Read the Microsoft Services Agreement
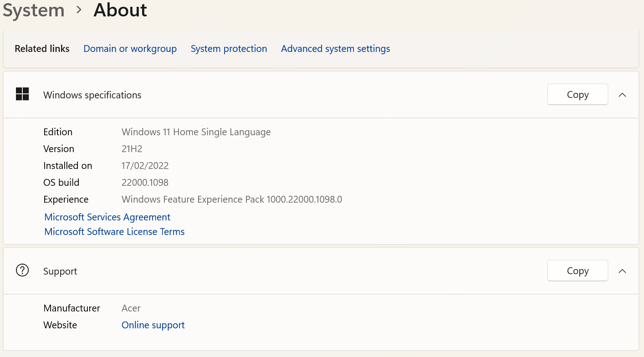The height and width of the screenshot is (357, 644). [107, 217]
